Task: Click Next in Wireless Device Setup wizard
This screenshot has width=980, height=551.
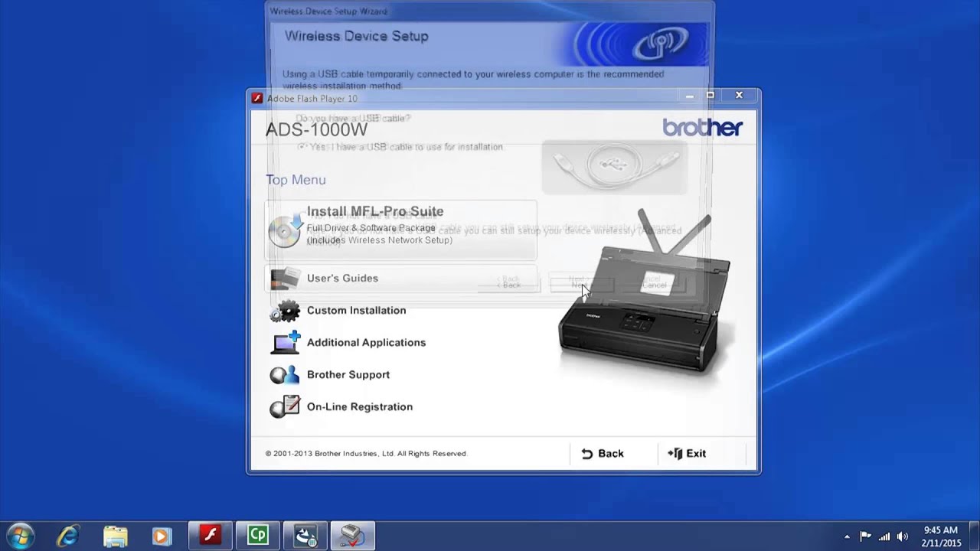Action: click(581, 285)
